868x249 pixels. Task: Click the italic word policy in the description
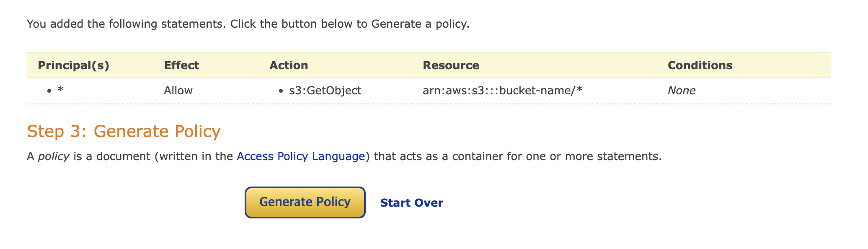pyautogui.click(x=53, y=156)
